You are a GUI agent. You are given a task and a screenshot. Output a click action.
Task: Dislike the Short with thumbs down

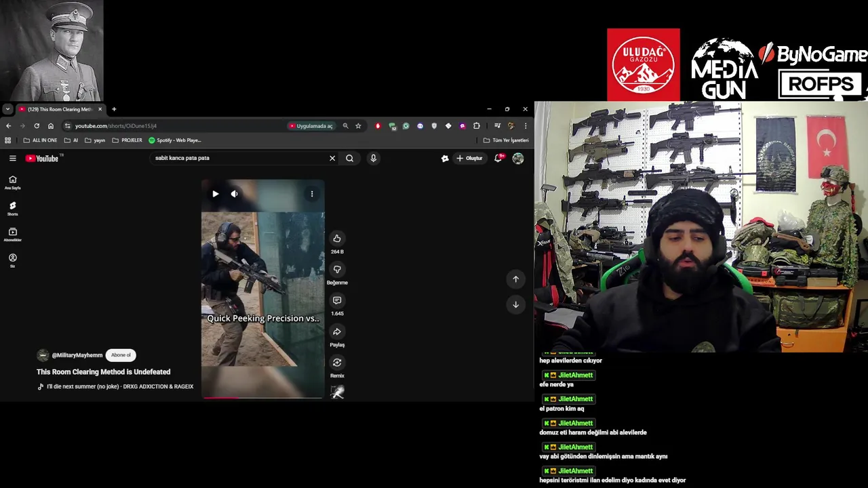337,270
